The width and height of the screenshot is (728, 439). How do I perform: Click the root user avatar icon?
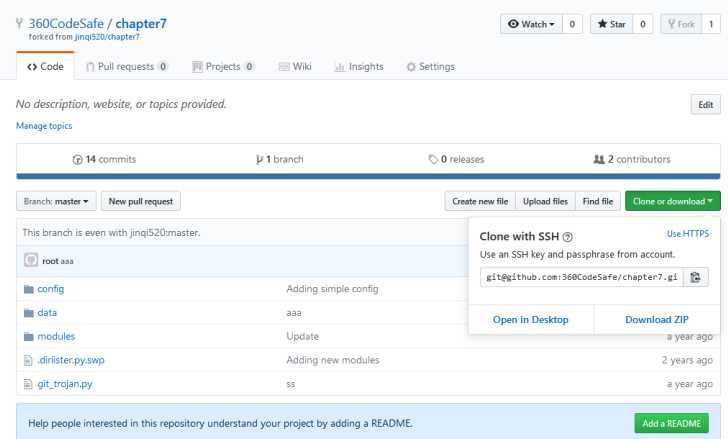pos(31,260)
